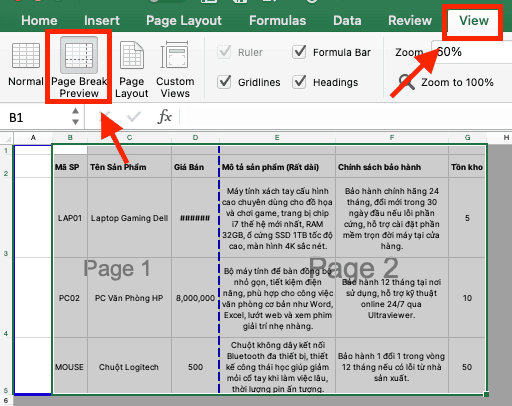Uncheck the Formula Bar checkbox
This screenshot has height=406, width=512.
[299, 52]
